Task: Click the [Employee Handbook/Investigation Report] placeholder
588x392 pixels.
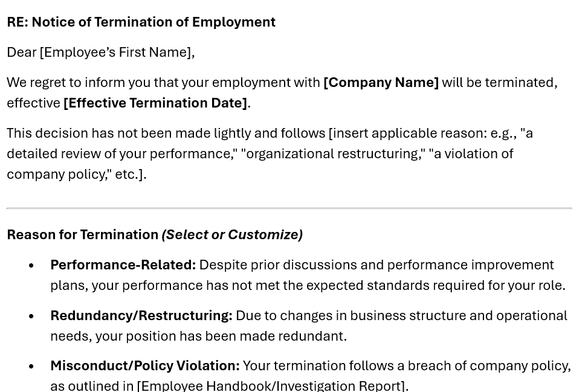Action: (271, 385)
